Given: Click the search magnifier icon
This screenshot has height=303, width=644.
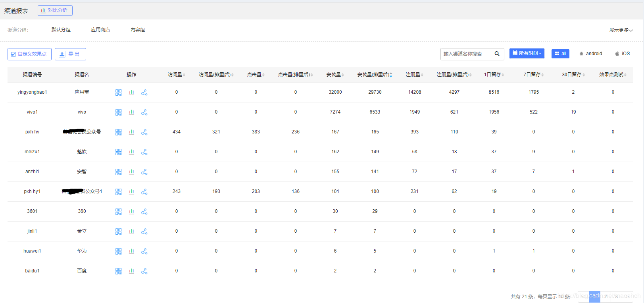Looking at the screenshot, I should coord(497,54).
